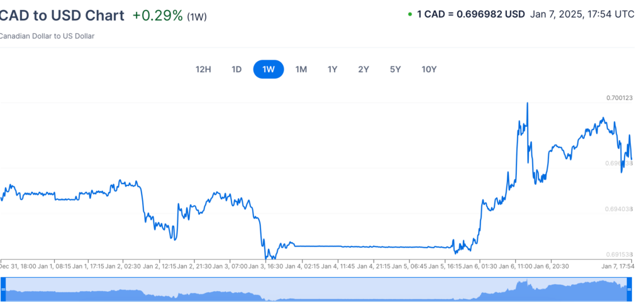Click the 0.700123 y-axis label
644x303 pixels.
click(x=619, y=97)
